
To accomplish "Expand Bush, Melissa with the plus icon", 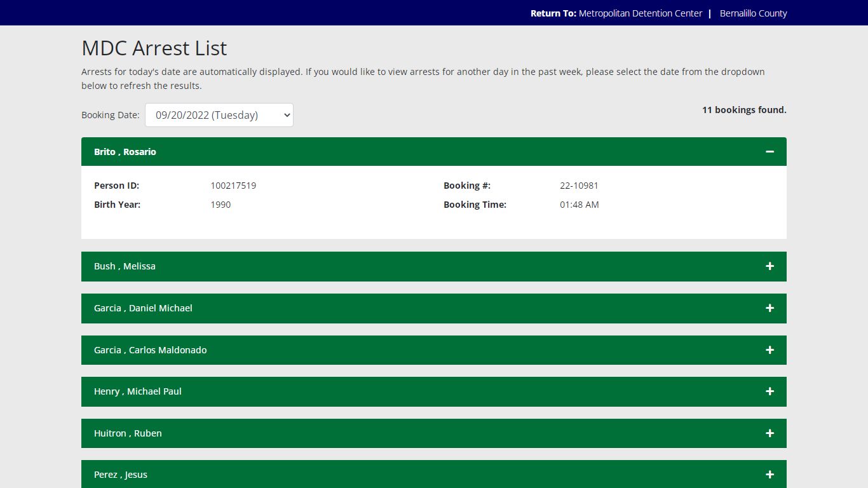I will [x=770, y=266].
